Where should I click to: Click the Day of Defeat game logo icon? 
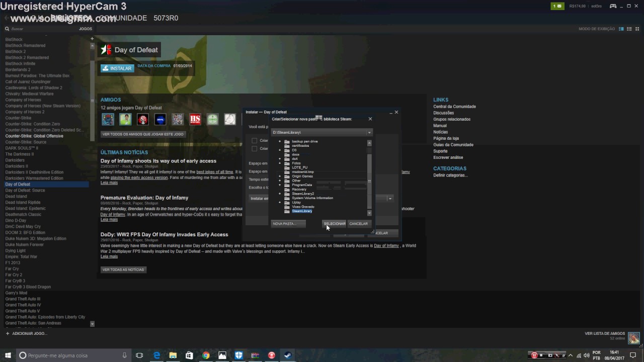pyautogui.click(x=106, y=50)
